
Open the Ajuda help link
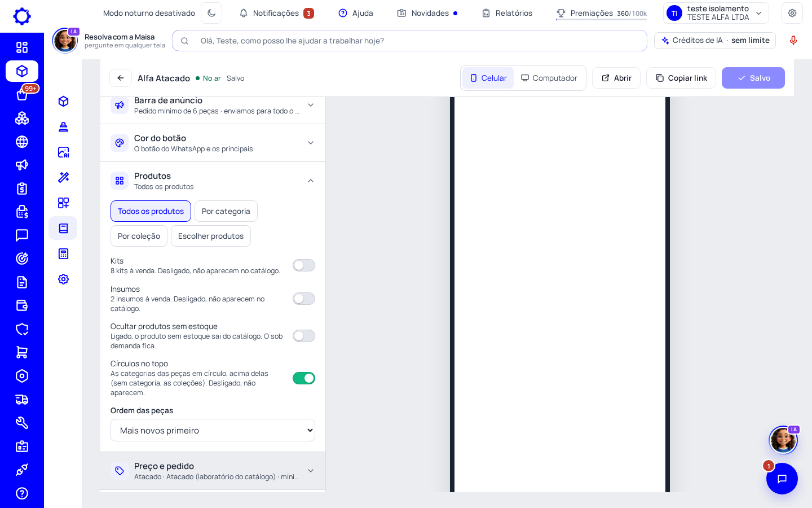356,13
